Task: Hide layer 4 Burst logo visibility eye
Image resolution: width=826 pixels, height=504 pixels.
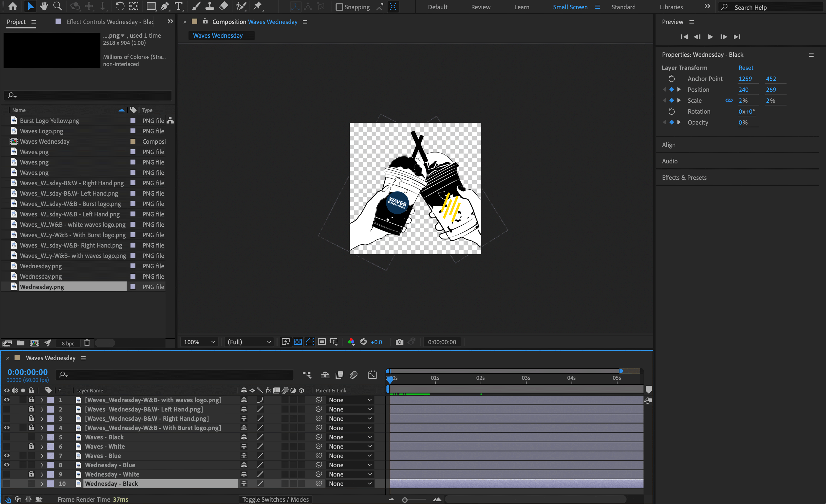Action: point(7,428)
